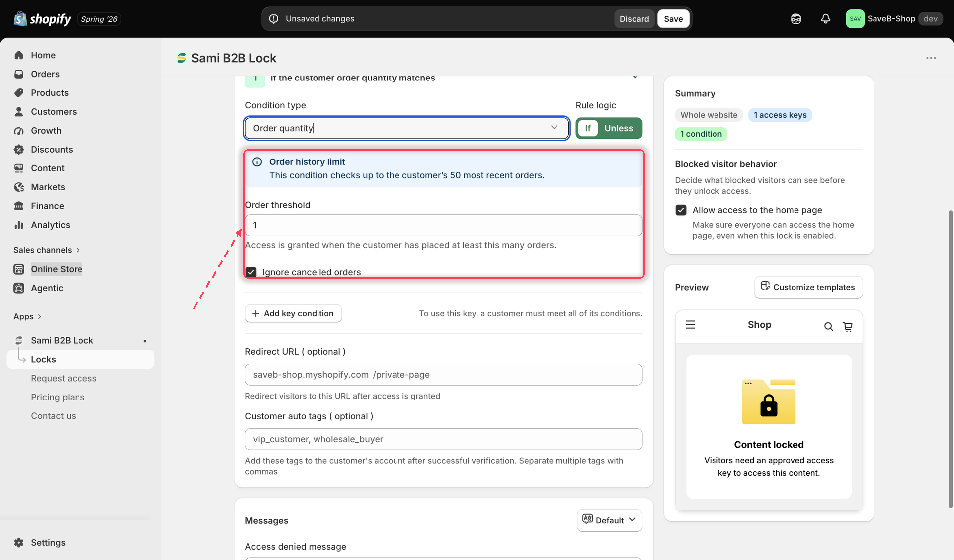Screen dimensions: 954x560
Task: Click Customize templates button
Action: [x=808, y=287]
